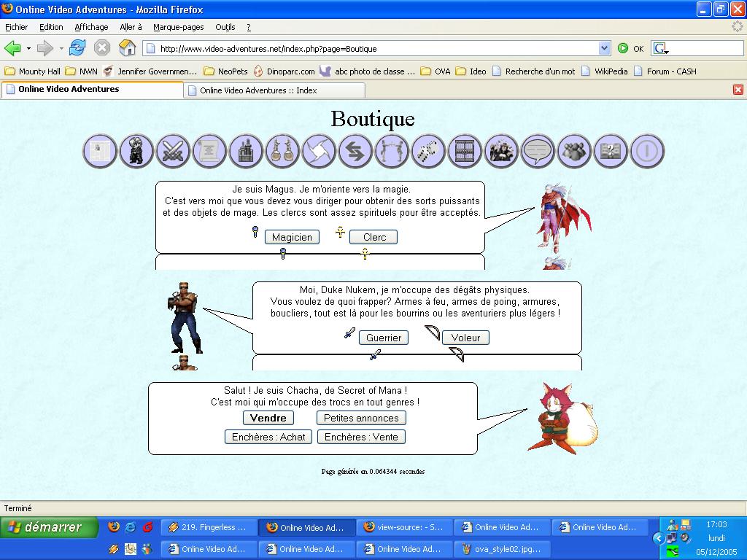Click the pinwheel shuriken icon
This screenshot has width=747, height=560.
tap(319, 152)
